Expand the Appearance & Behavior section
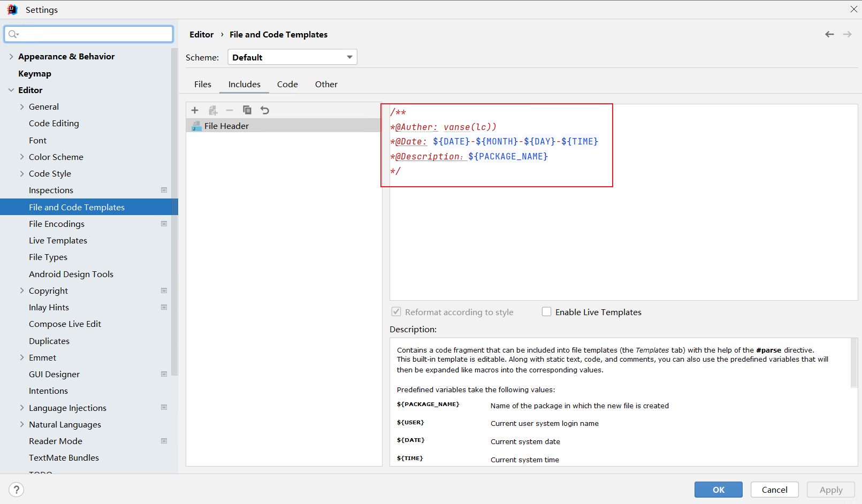 (x=11, y=56)
